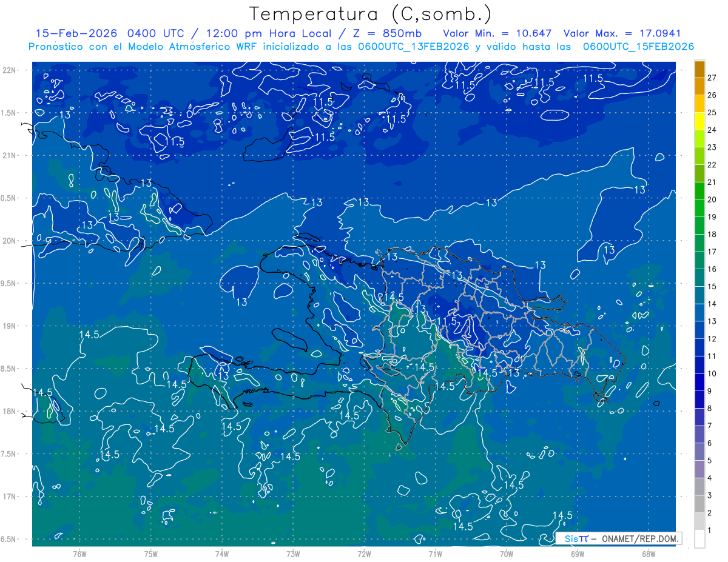The height and width of the screenshot is (562, 728).
Task: Click the "75W" longitude axis label
Action: tap(151, 554)
